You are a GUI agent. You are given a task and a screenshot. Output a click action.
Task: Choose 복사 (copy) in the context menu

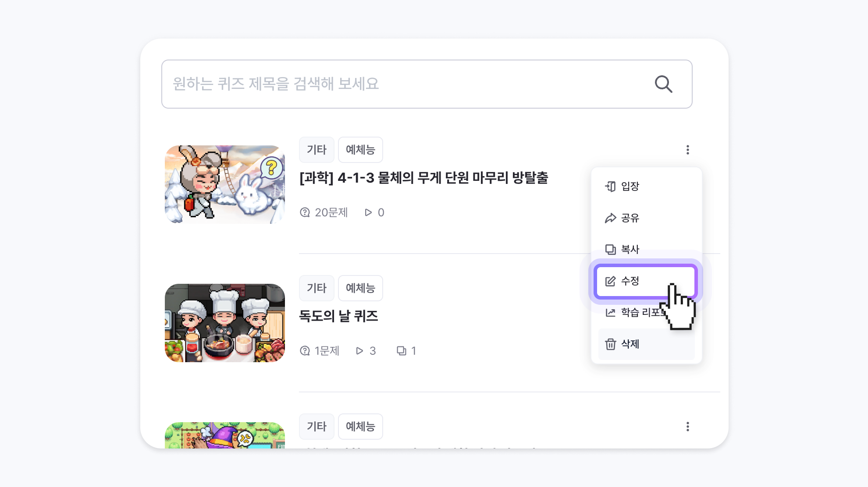(x=647, y=250)
